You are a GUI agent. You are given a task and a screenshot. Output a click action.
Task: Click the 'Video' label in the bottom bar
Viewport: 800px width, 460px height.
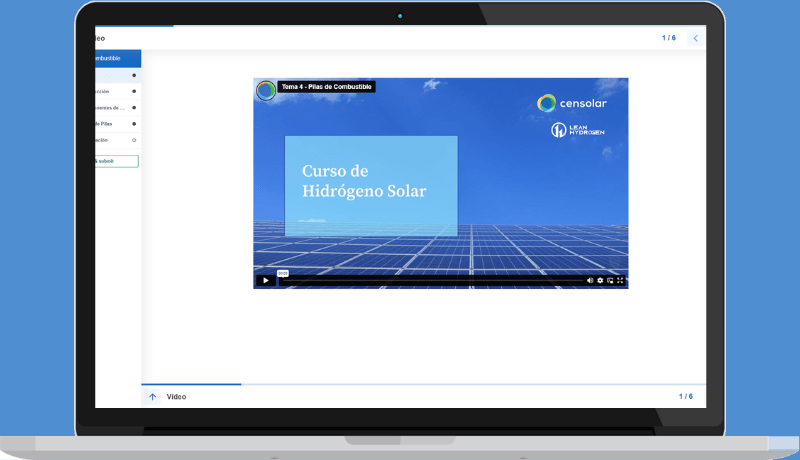pos(176,397)
